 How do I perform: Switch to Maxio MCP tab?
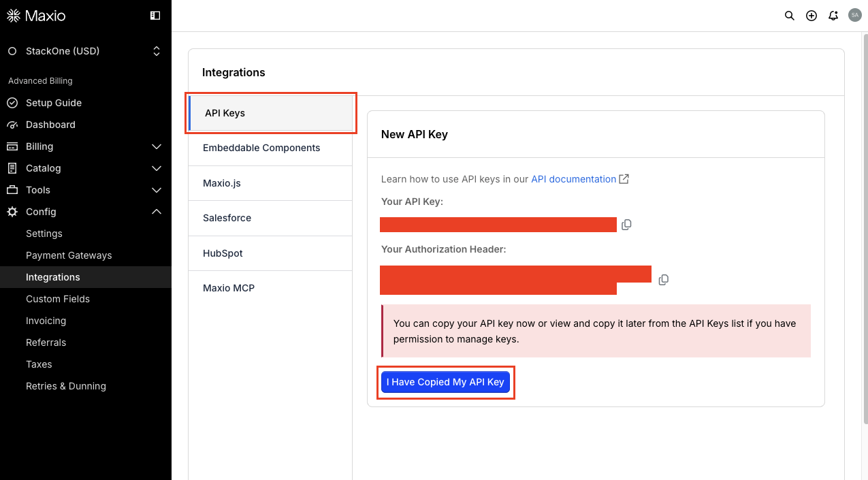[x=270, y=288]
